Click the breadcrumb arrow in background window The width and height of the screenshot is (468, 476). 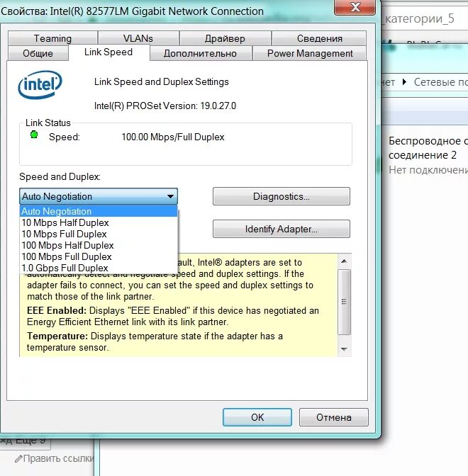404,81
